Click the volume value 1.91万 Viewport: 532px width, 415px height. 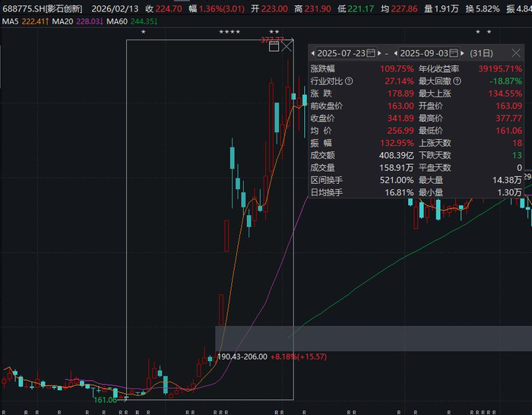[446, 9]
